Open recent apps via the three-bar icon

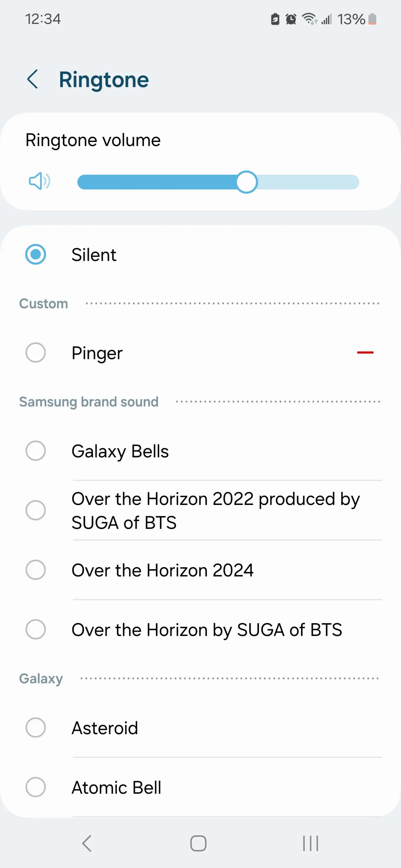coord(310,843)
